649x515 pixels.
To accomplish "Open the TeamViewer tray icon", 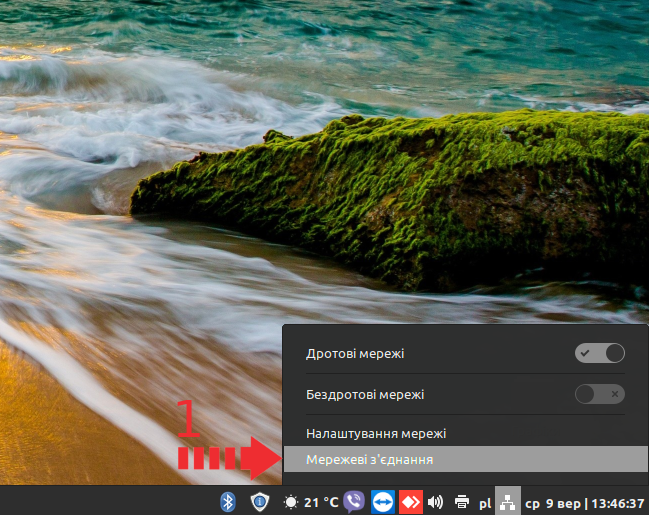I will (x=383, y=502).
